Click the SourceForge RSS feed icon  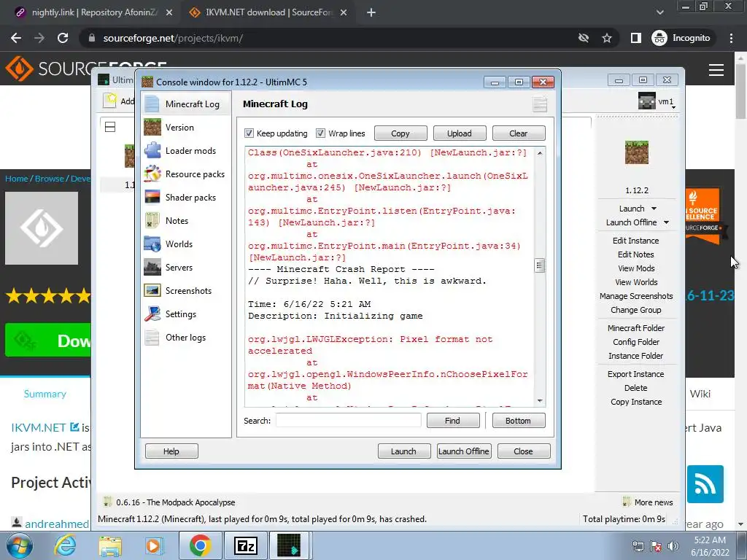[x=705, y=484]
